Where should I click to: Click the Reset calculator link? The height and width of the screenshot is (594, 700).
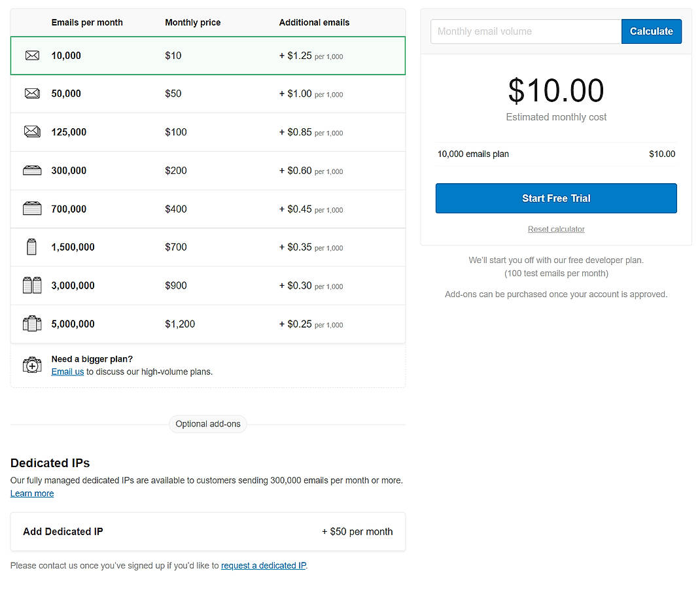pyautogui.click(x=555, y=229)
